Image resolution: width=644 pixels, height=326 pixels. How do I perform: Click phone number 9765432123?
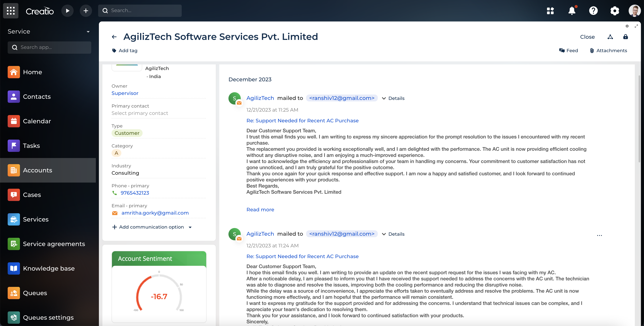(x=135, y=193)
